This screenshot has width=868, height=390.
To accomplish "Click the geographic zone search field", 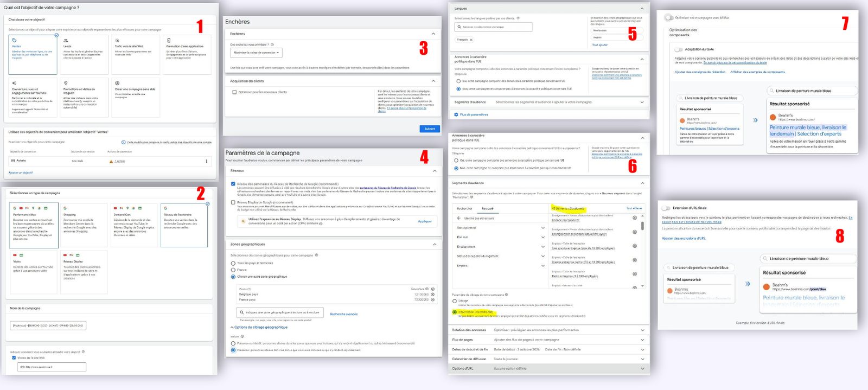I will [280, 312].
